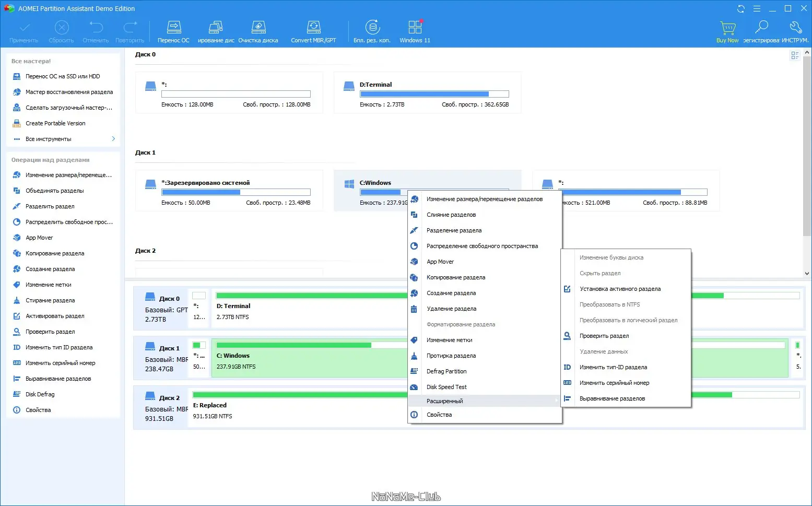The image size is (812, 506).
Task: Open Disk Defrag in sidebar
Action: tap(40, 394)
